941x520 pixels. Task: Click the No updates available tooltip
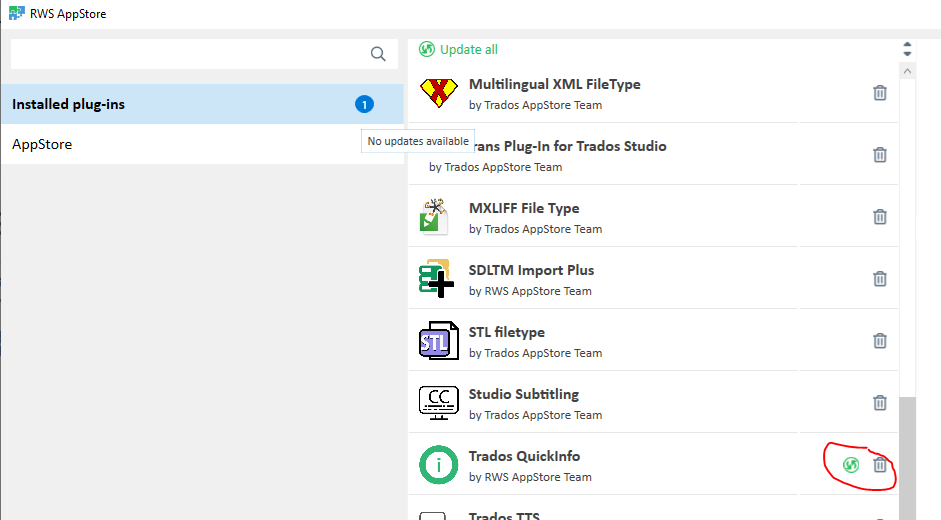pyautogui.click(x=418, y=141)
